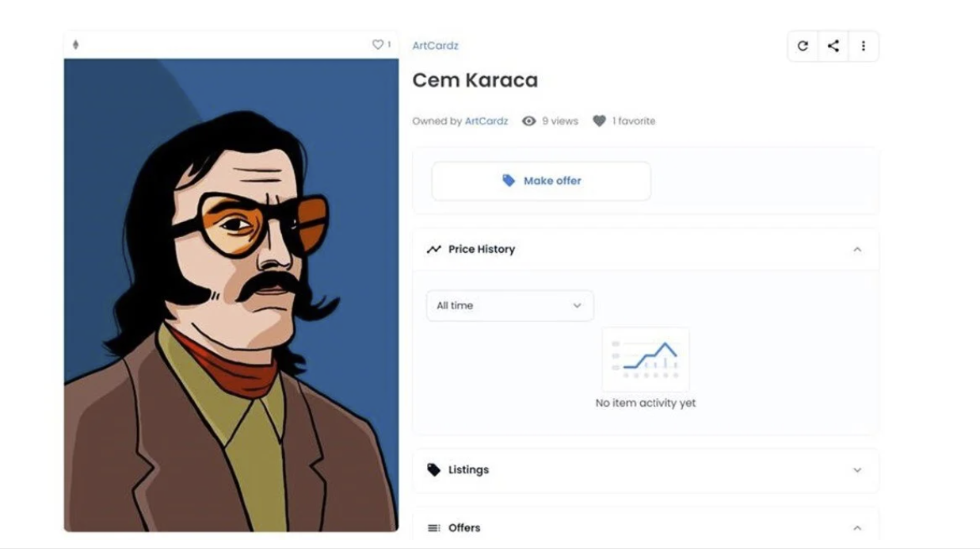This screenshot has height=559, width=980.
Task: Click the Price History trend icon
Action: 433,249
